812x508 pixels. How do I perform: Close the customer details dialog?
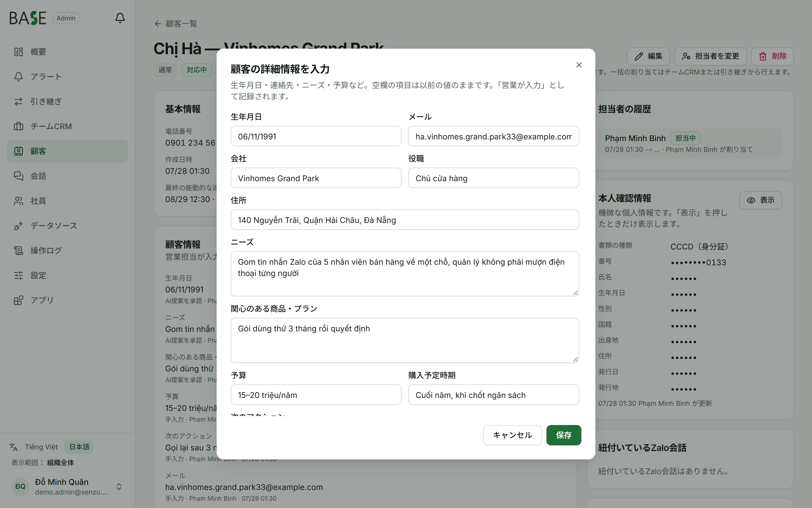pyautogui.click(x=579, y=65)
